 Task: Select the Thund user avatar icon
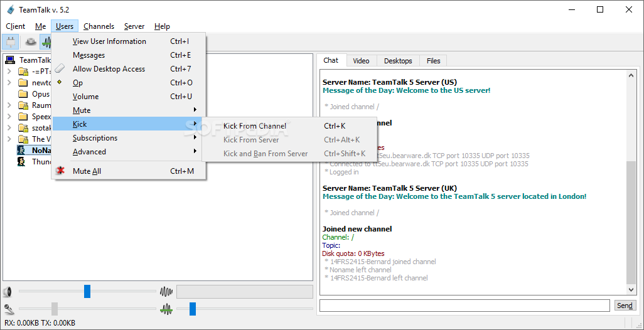click(x=21, y=162)
